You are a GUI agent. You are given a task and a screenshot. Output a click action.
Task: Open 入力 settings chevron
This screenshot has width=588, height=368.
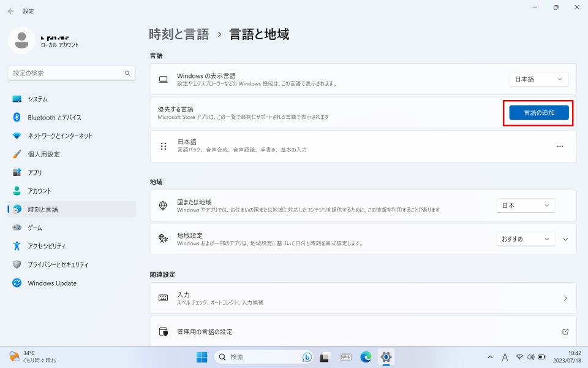pos(565,298)
